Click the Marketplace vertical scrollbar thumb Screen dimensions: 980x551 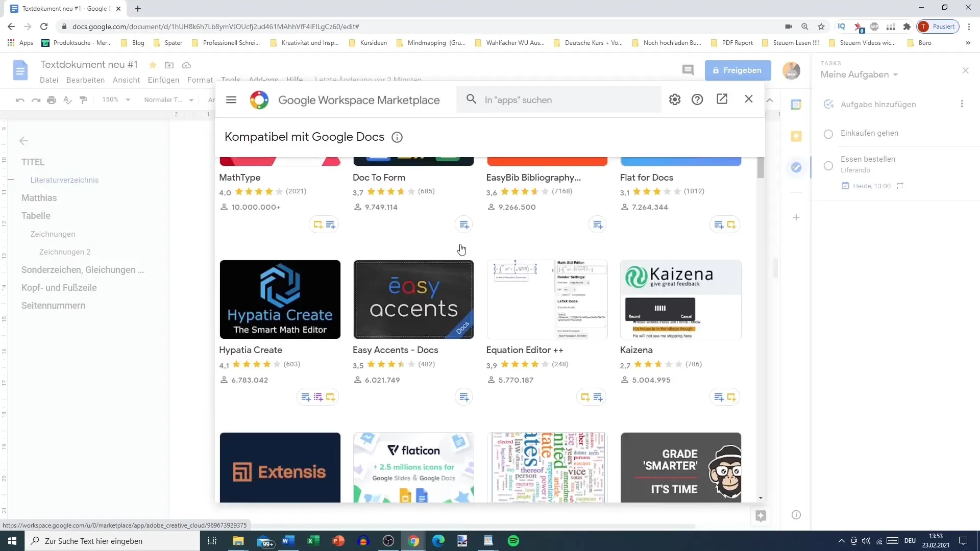click(761, 168)
